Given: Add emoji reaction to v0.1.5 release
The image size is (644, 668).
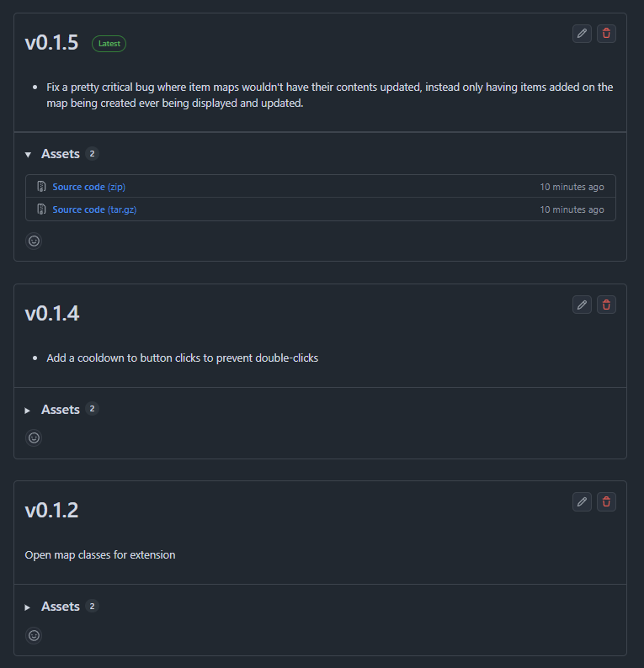Looking at the screenshot, I should coord(34,241).
